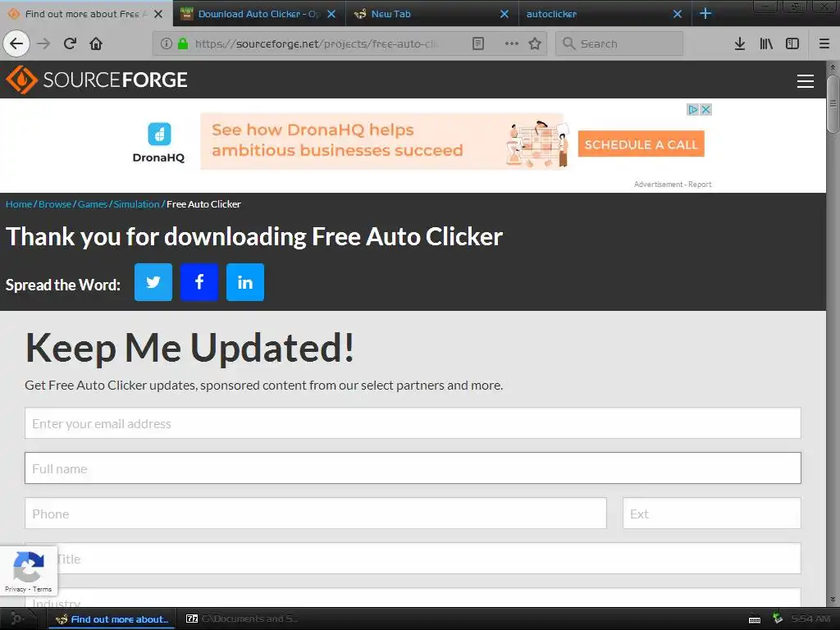Image resolution: width=840 pixels, height=630 pixels.
Task: Bookmark this page with the star
Action: click(x=535, y=43)
